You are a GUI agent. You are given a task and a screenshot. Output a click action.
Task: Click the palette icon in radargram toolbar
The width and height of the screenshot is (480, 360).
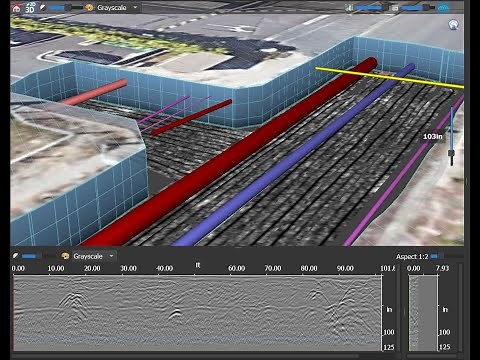pyautogui.click(x=65, y=256)
